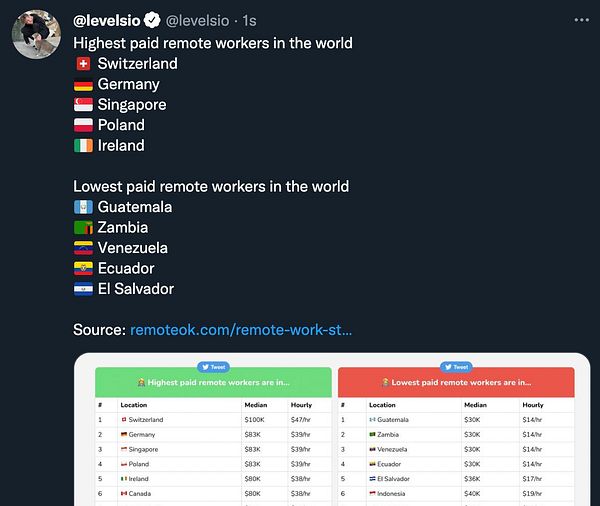The height and width of the screenshot is (506, 600).
Task: Click the Zambia flag emoji in the tweet
Action: [83, 228]
